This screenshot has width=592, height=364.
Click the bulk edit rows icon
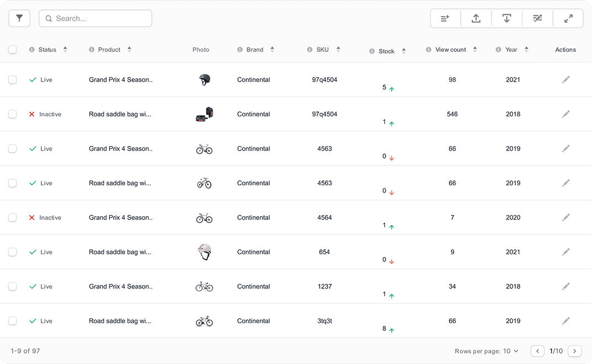coord(537,18)
